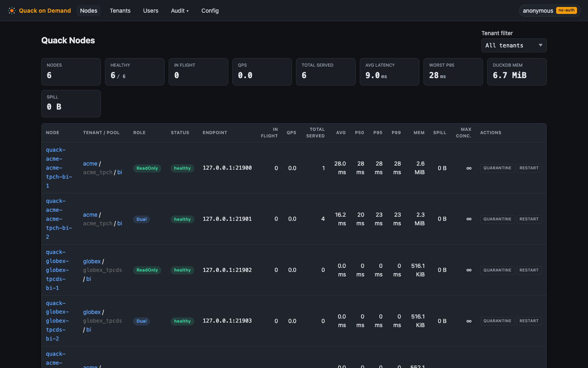
Task: Go to the Users page
Action: [x=151, y=11]
